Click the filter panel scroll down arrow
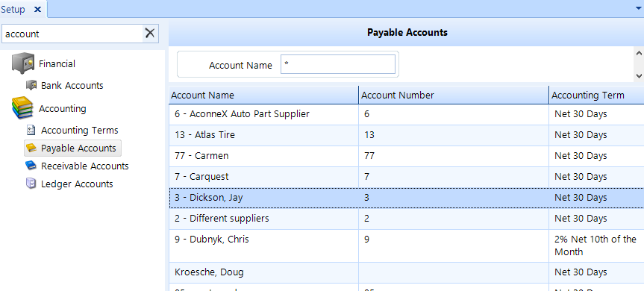Viewport: 644px width, 291px height. point(639,75)
